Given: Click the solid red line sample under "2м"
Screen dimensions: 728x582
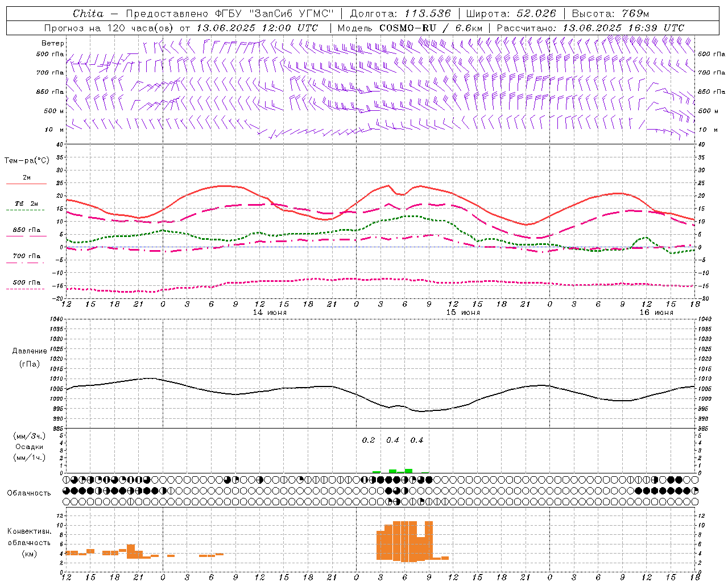Looking at the screenshot, I should pyautogui.click(x=27, y=184).
